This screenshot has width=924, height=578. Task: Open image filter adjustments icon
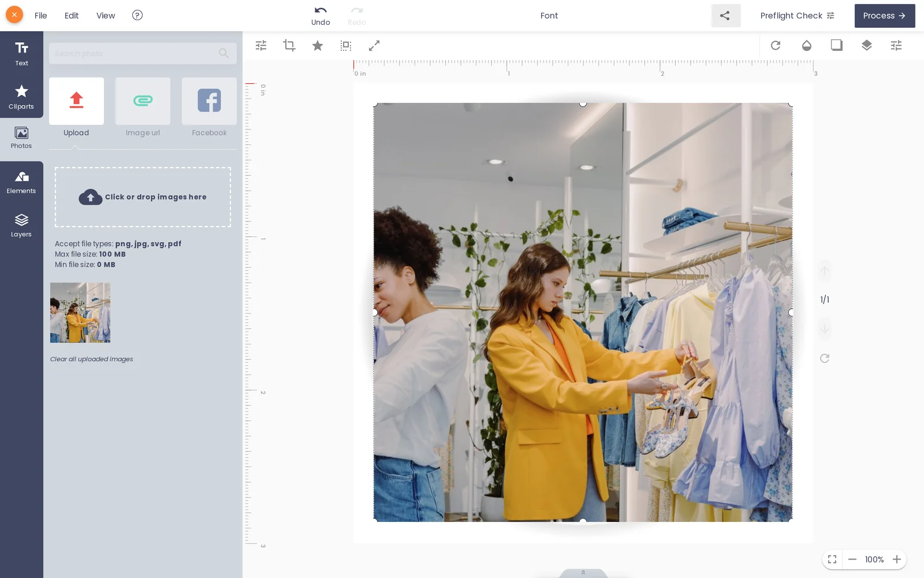(261, 45)
